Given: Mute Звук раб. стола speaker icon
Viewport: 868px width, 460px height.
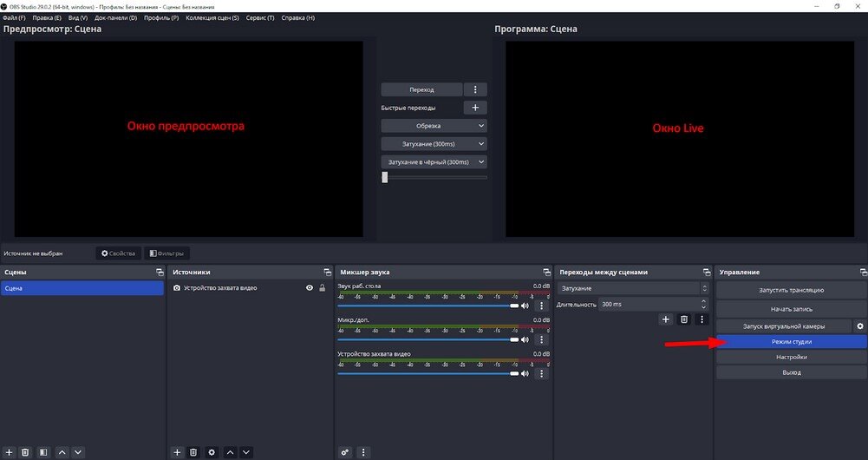Looking at the screenshot, I should coord(525,306).
